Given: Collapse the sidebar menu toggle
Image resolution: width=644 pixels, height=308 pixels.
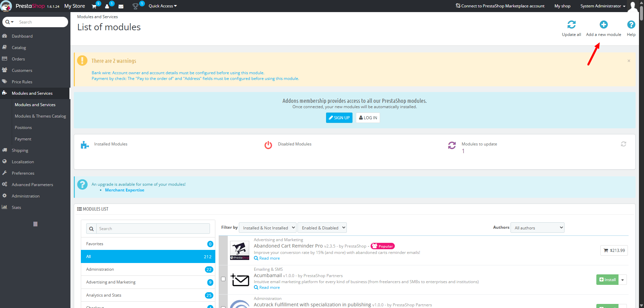Looking at the screenshot, I should [35, 224].
